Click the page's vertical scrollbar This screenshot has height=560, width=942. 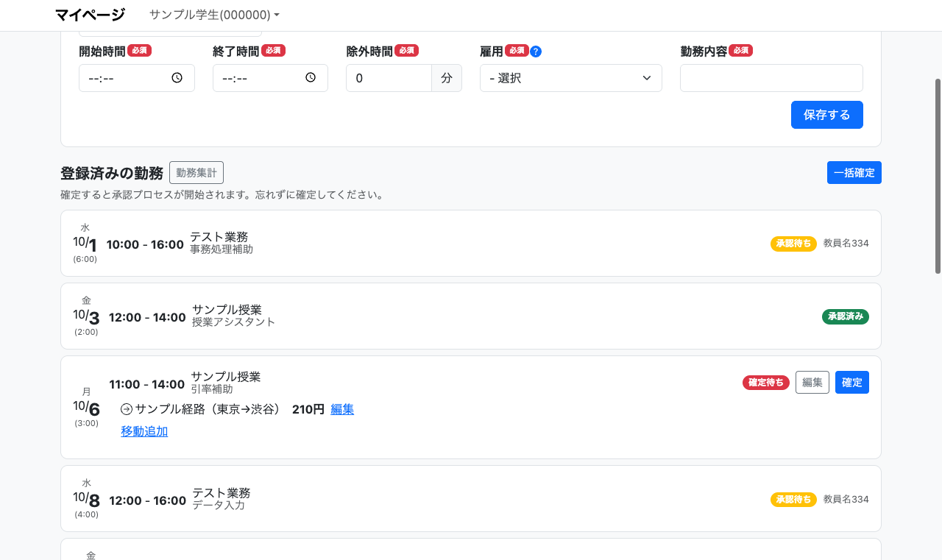938,177
